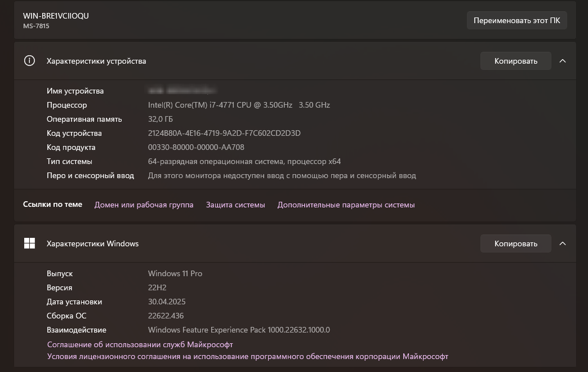Collapse the Характеристики Windows section chevron

click(x=563, y=243)
